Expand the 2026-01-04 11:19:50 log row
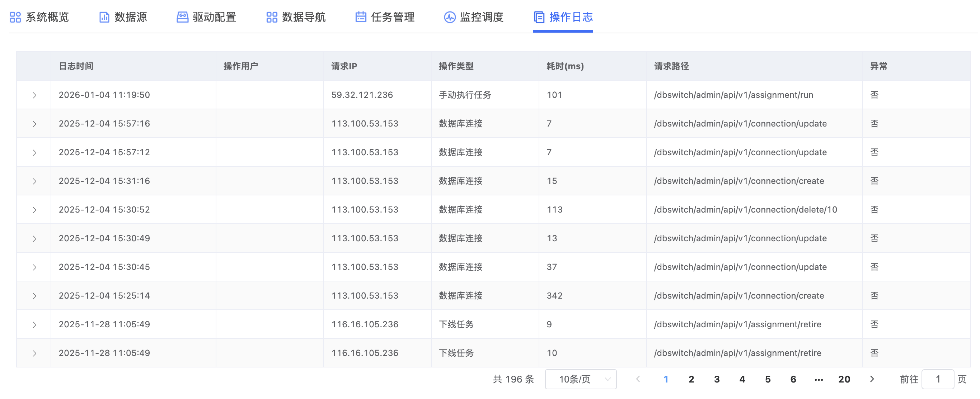The height and width of the screenshot is (399, 980). coord(34,95)
